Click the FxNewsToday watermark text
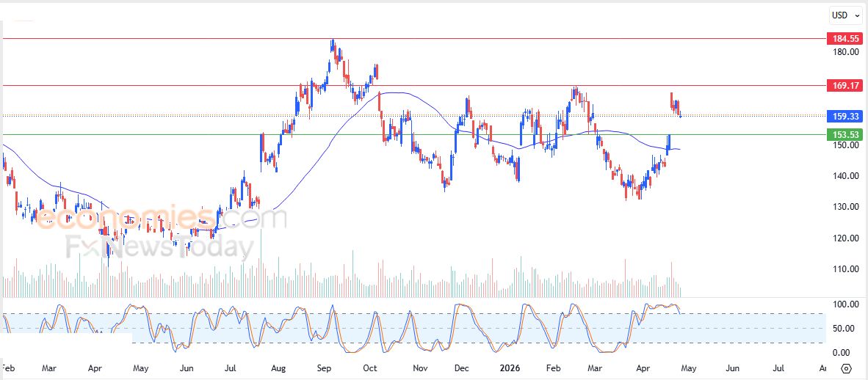This screenshot has width=868, height=380. (x=159, y=247)
